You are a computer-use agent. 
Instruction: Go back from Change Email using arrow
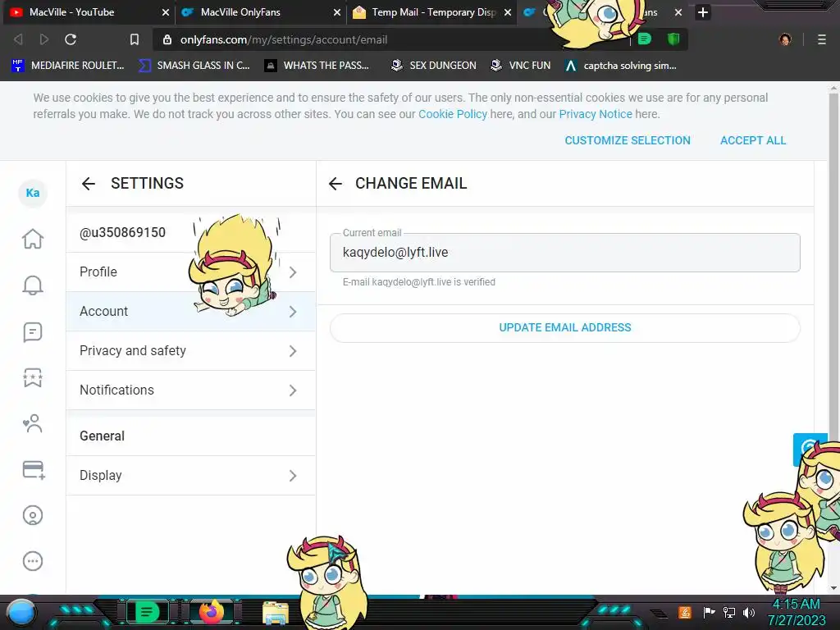click(x=336, y=184)
